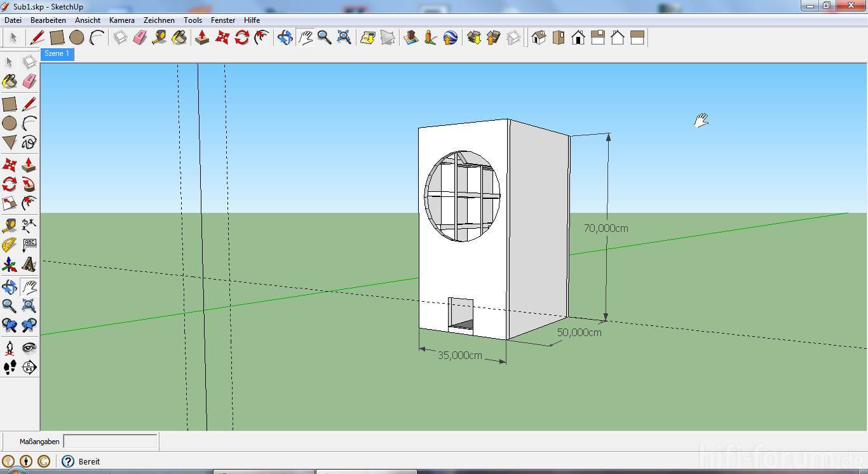Choose the Follow Me tool
868x474 pixels.
click(x=29, y=185)
